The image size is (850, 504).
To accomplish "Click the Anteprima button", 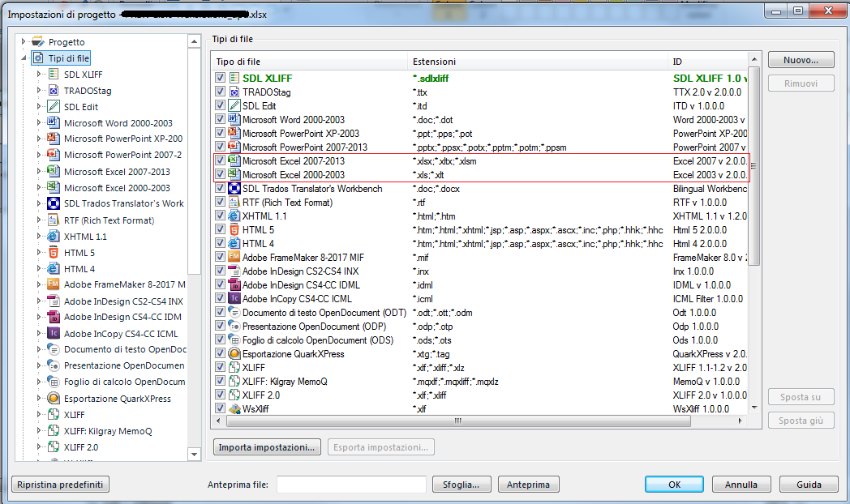I will pyautogui.click(x=529, y=485).
